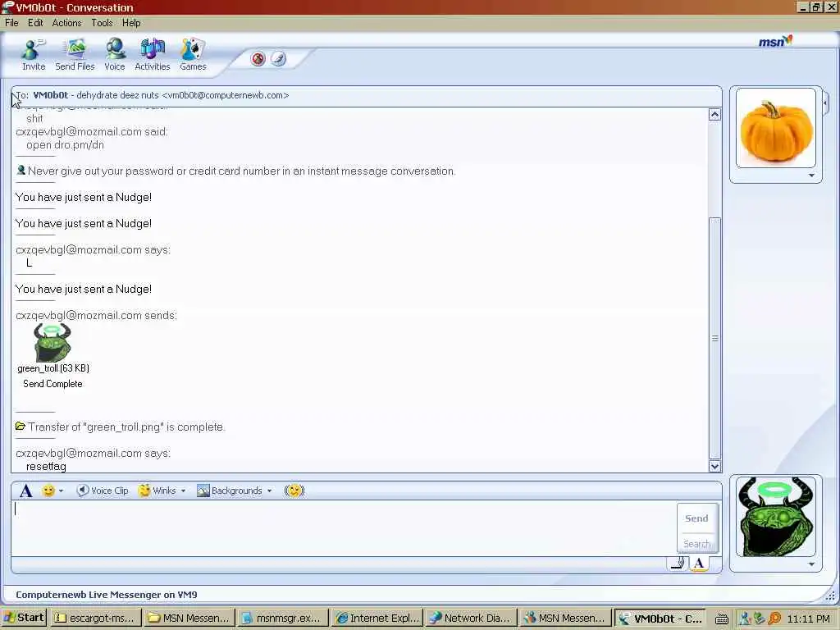Click the orange tray icon
The height and width of the screenshot is (630, 840).
pyautogui.click(x=774, y=619)
